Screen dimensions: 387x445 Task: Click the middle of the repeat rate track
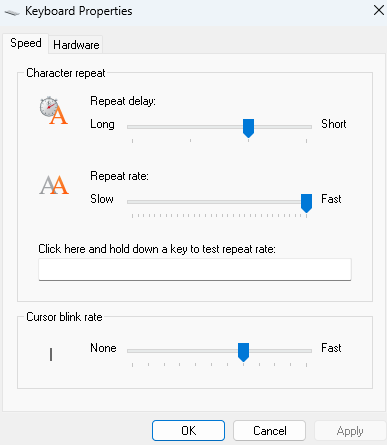pyautogui.click(x=219, y=202)
